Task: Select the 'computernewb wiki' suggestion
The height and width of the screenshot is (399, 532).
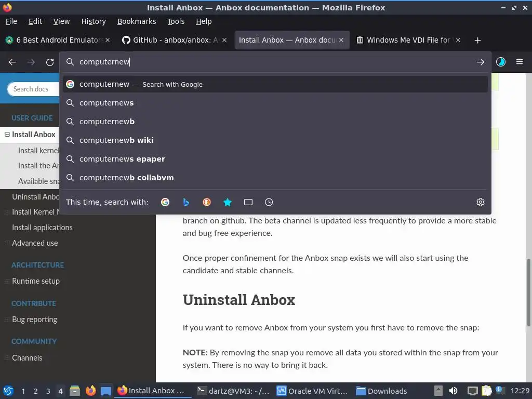Action: coord(275,140)
